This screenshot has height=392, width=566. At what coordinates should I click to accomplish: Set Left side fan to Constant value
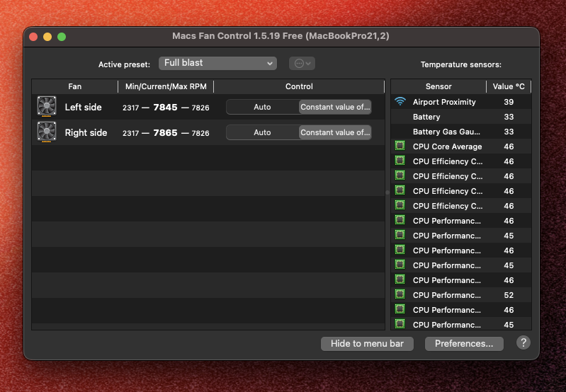[x=335, y=107]
